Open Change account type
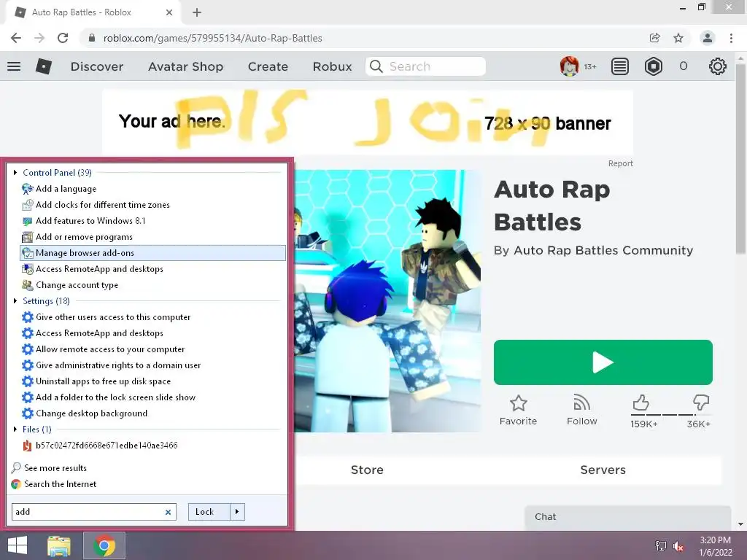 click(x=77, y=285)
